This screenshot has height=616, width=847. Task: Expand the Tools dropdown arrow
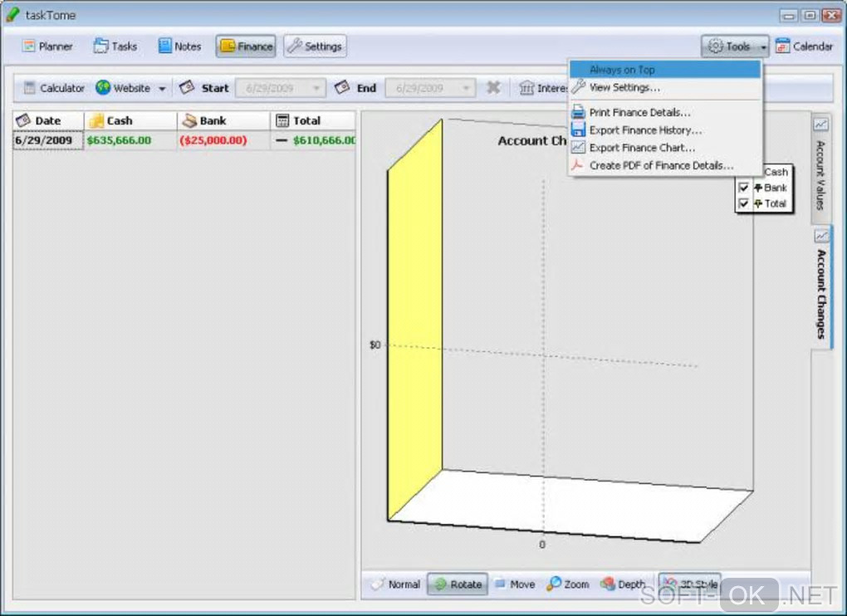click(763, 47)
